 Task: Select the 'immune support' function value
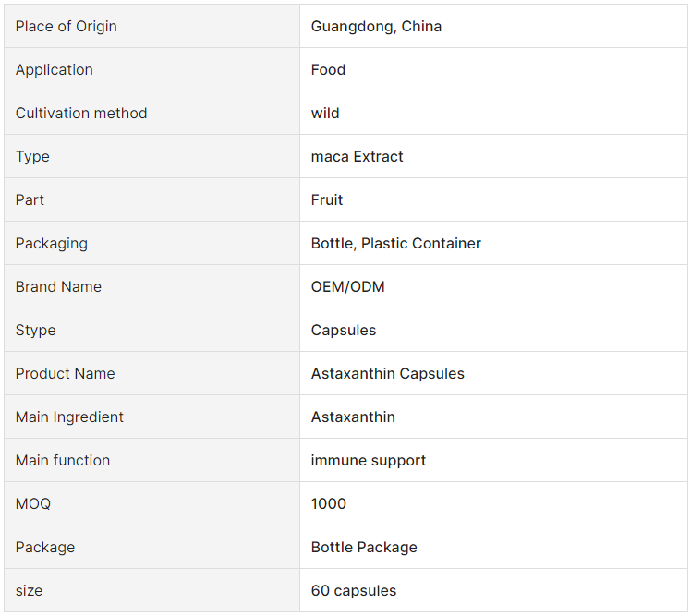click(369, 461)
